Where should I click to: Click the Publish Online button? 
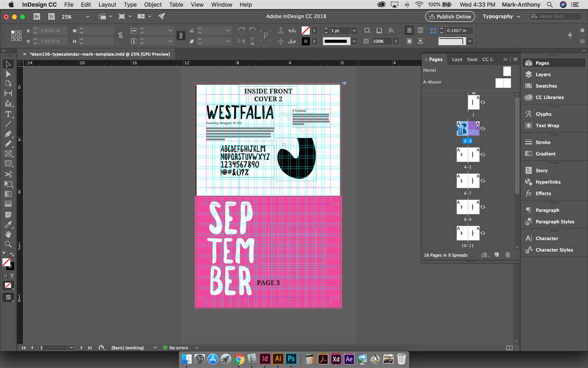[450, 16]
